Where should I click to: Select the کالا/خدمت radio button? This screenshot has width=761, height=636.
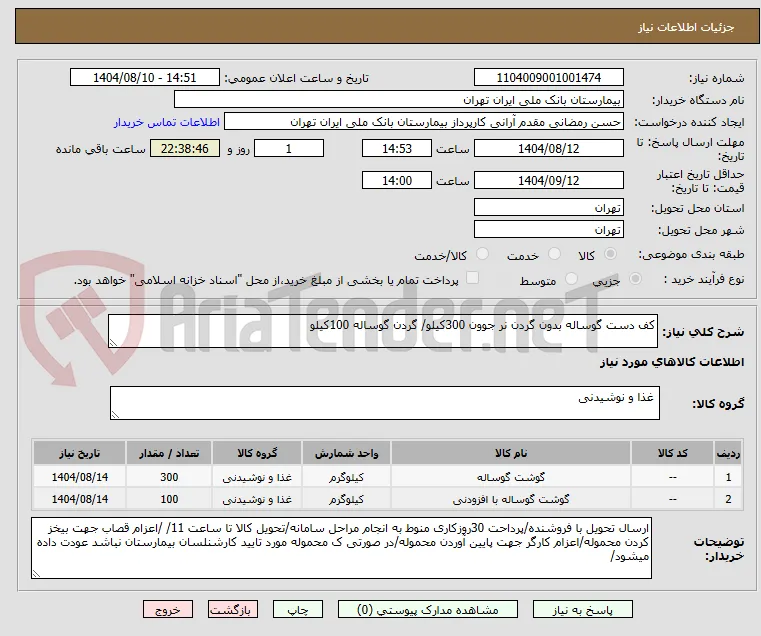click(482, 254)
